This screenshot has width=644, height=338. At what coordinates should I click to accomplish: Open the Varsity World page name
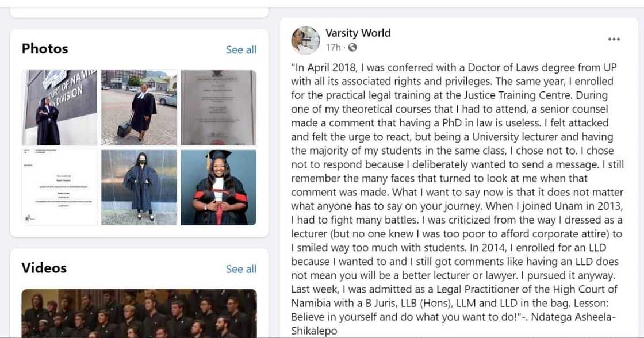[358, 33]
